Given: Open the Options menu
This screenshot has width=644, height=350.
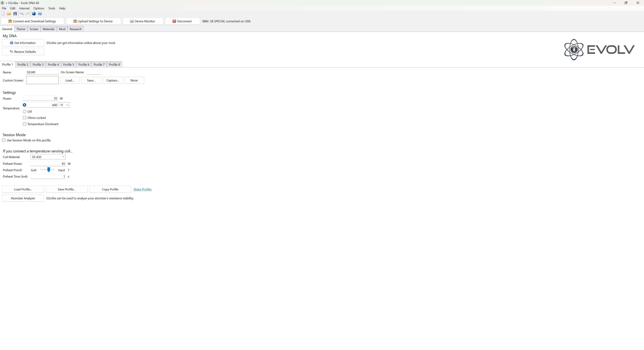Looking at the screenshot, I should (39, 8).
